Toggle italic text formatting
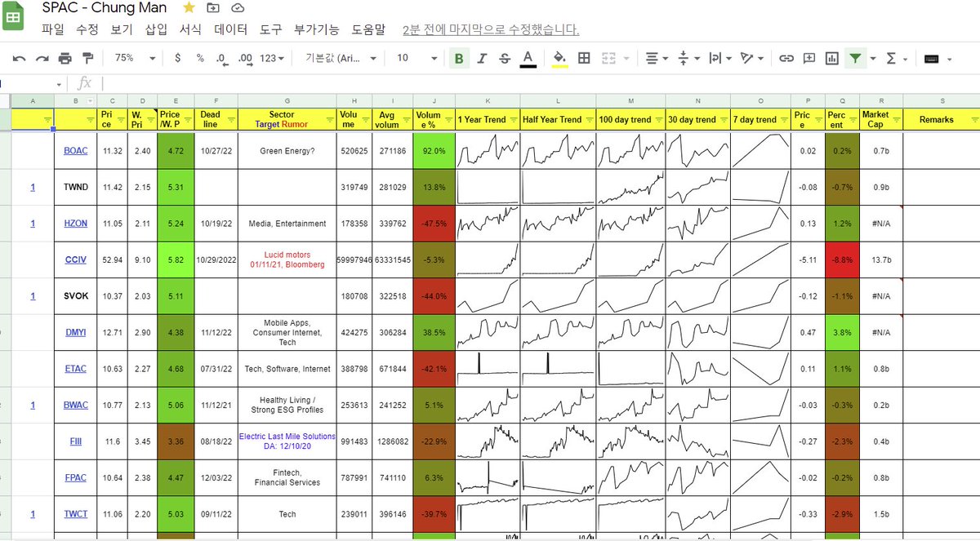The height and width of the screenshot is (541, 980). click(482, 59)
